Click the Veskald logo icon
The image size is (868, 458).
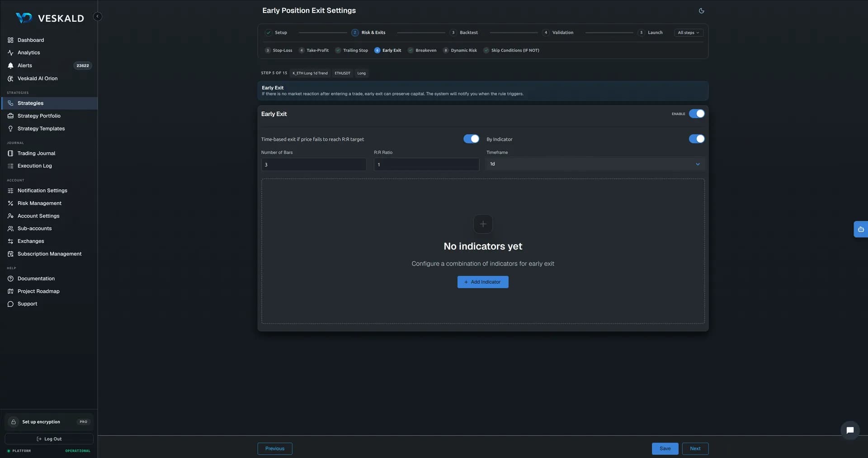point(24,18)
